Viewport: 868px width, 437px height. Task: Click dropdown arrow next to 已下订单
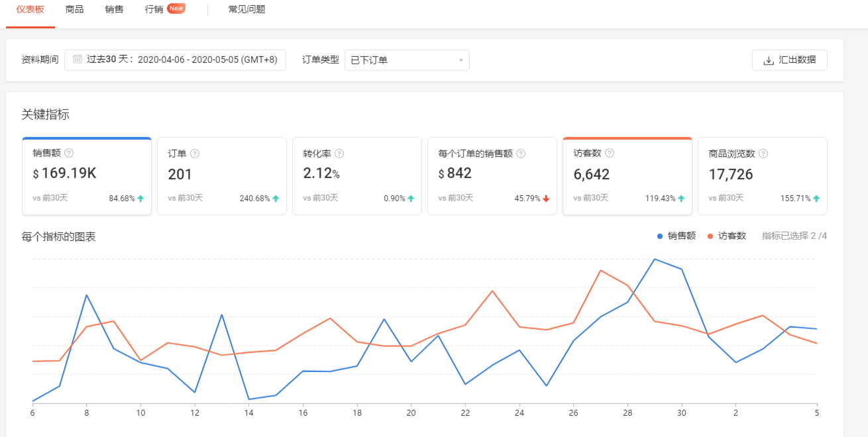461,60
